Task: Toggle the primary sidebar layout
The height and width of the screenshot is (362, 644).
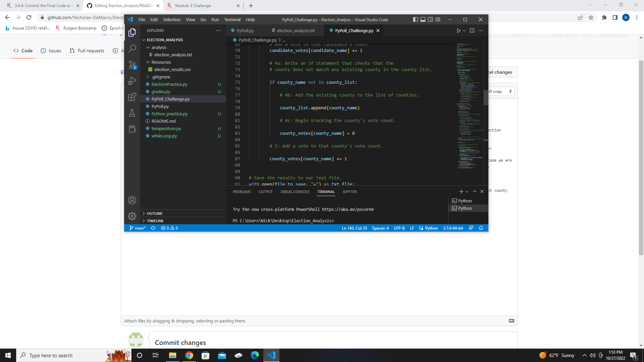Action: click(x=415, y=19)
